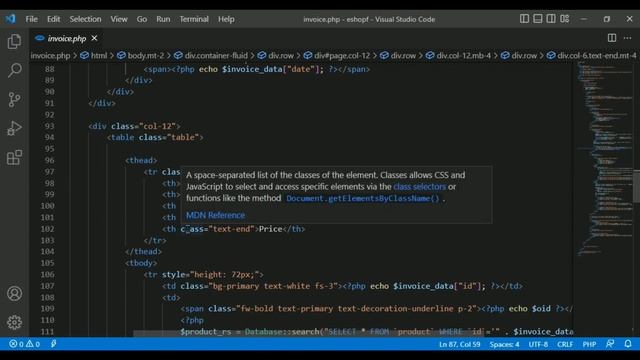640x360 pixels.
Task: Click 'table' class value on line 94
Action: tap(182, 138)
